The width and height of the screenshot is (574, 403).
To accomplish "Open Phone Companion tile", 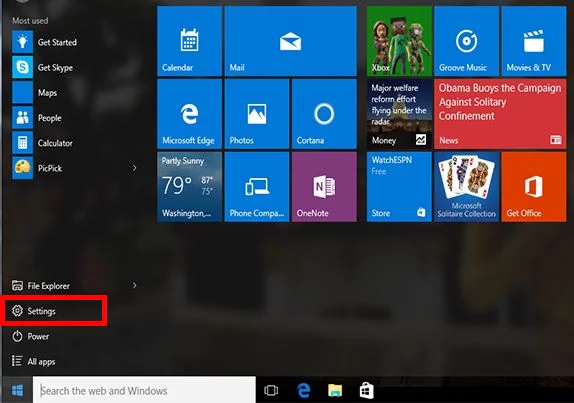I will tap(257, 187).
